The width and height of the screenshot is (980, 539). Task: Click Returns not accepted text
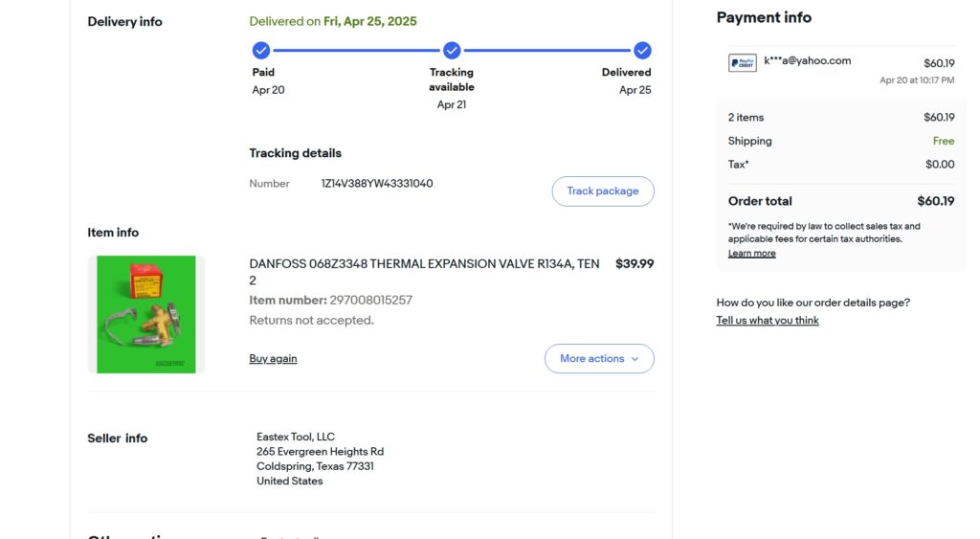(311, 320)
